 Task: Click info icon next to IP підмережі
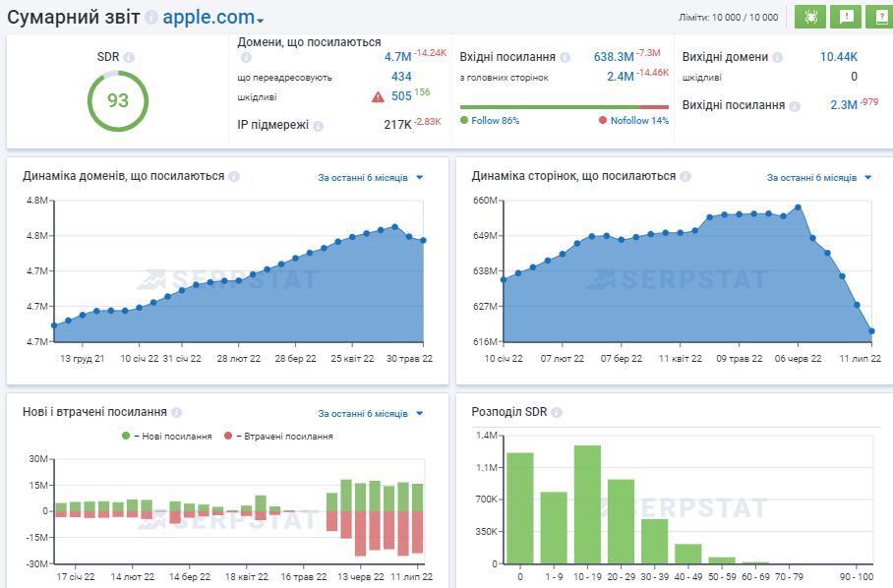point(318,125)
